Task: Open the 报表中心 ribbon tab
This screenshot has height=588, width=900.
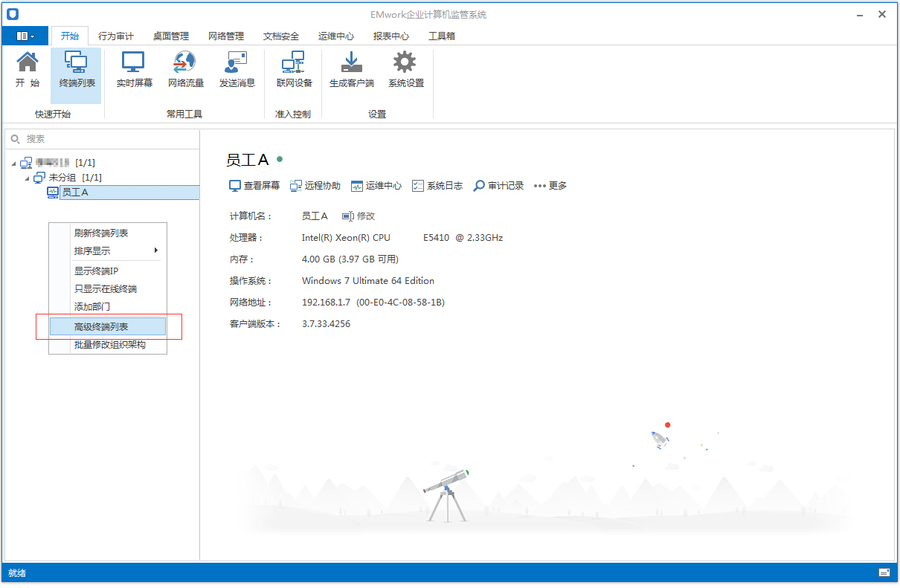Action: click(x=391, y=36)
